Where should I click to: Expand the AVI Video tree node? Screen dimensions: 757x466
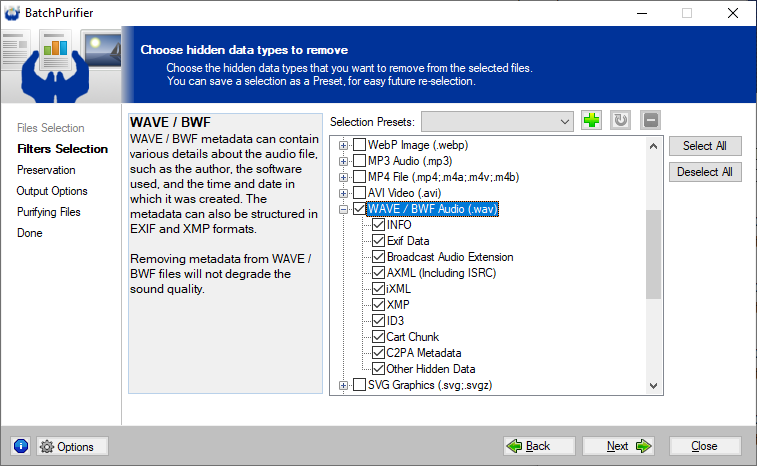coord(343,193)
